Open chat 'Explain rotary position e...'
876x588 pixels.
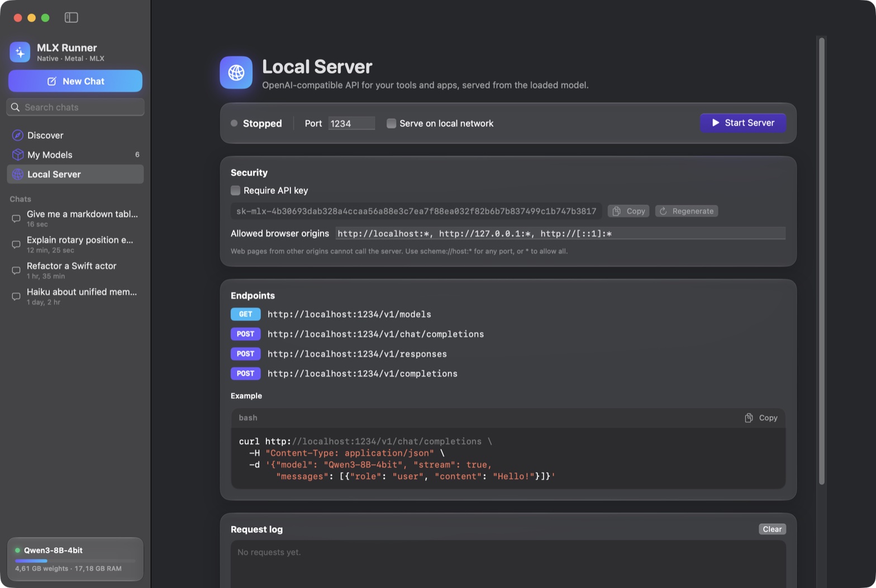coord(75,245)
